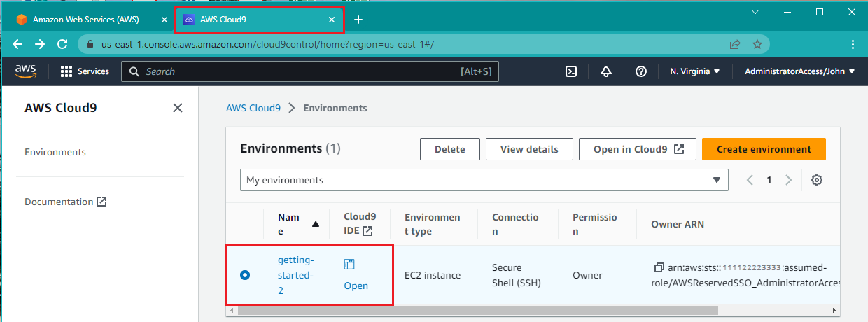Viewport: 868px width, 322px height.
Task: Open the Services grid menu
Action: tap(85, 71)
